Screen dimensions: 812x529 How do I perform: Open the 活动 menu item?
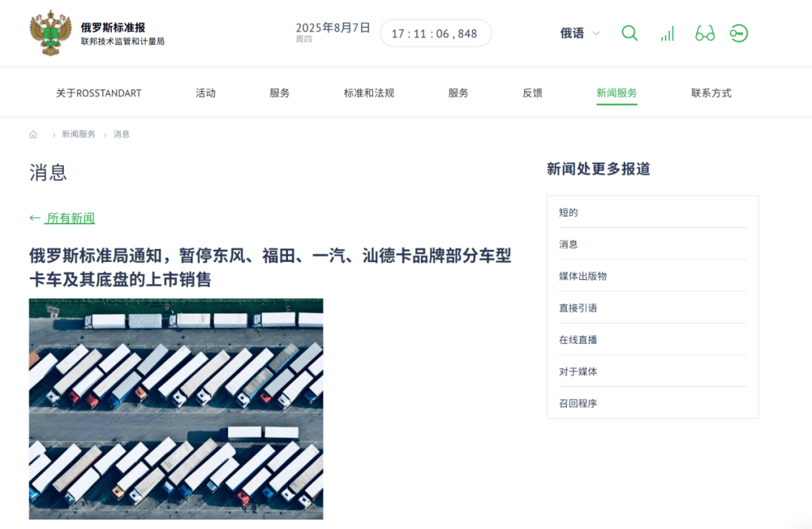click(205, 93)
